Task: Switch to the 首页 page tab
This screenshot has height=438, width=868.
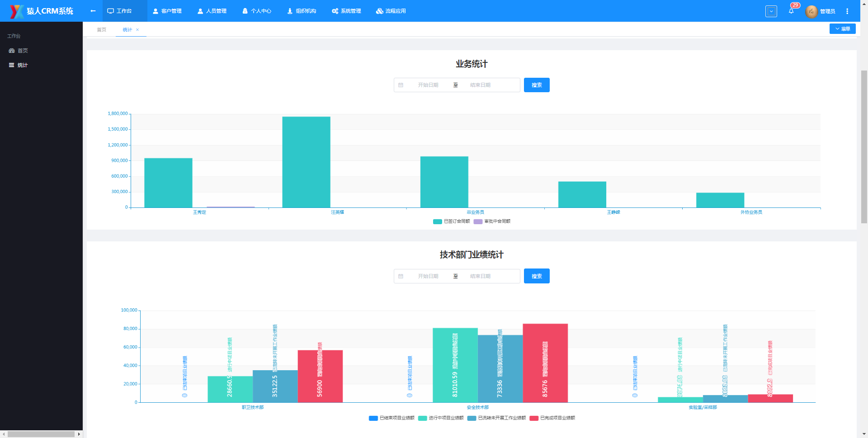Action: click(101, 30)
